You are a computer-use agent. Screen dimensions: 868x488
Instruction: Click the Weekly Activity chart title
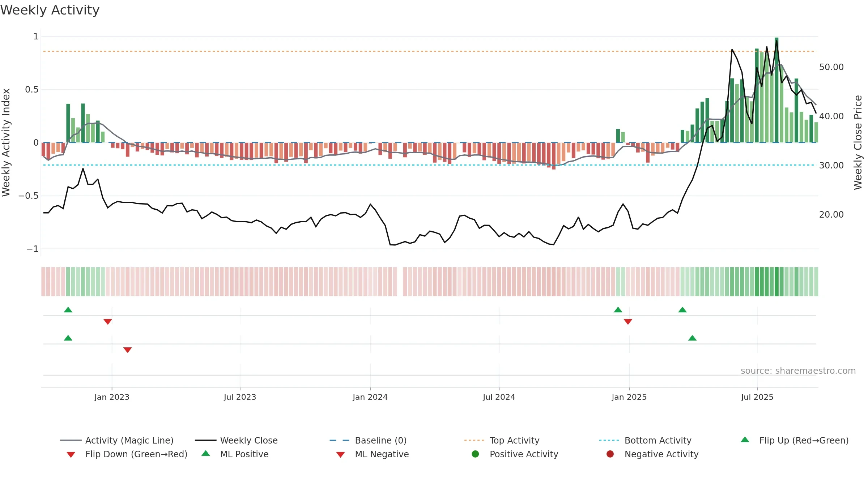pyautogui.click(x=50, y=10)
